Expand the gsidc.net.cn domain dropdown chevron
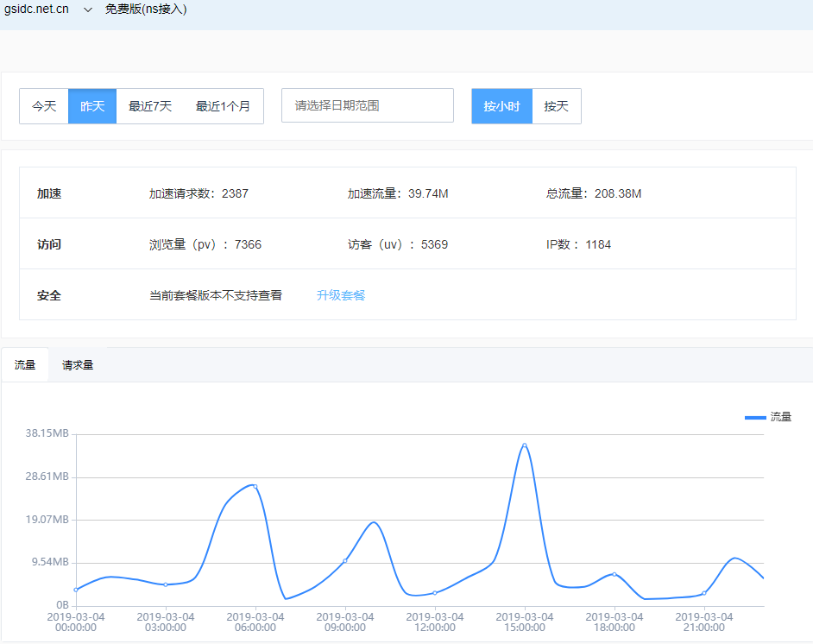 tap(88, 9)
